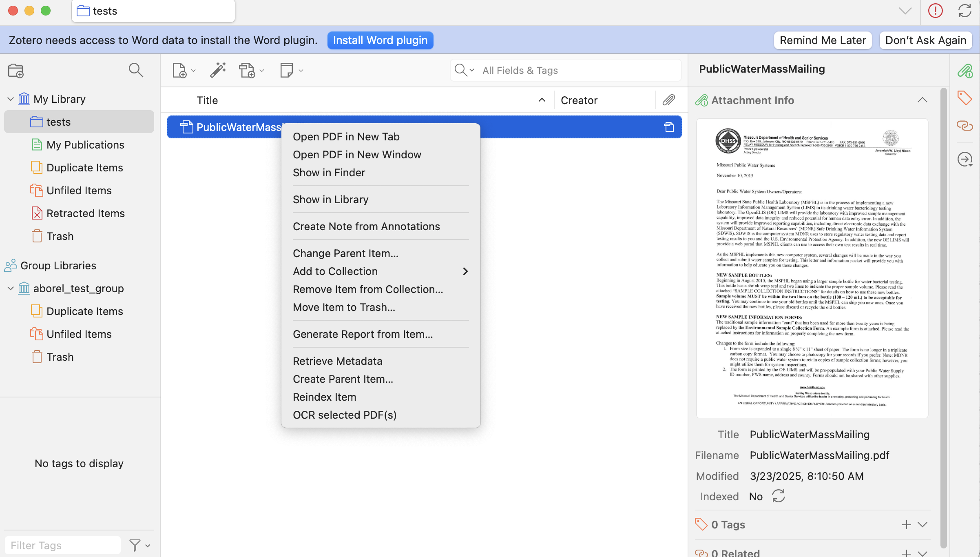
Task: Choose OCR selected PDF(s) from context menu
Action: click(344, 415)
